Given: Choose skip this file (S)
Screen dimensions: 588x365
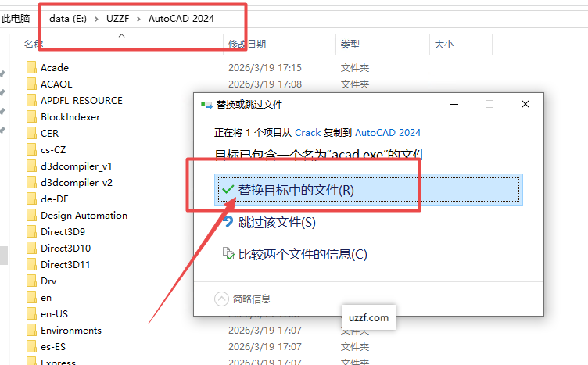Looking at the screenshot, I should point(277,223).
